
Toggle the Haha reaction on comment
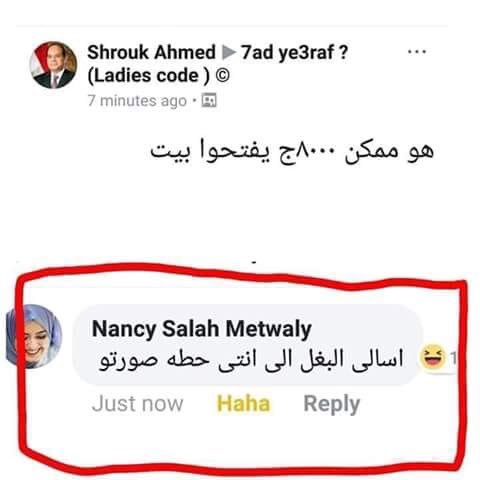(243, 404)
